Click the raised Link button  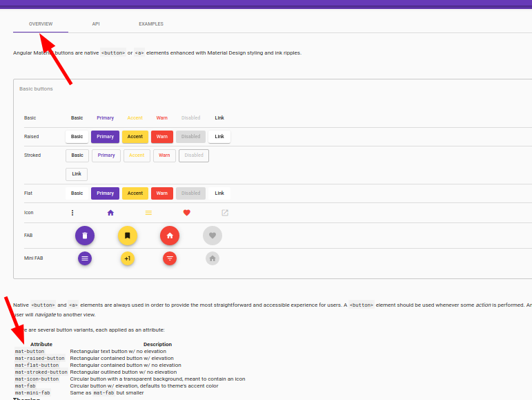[219, 137]
